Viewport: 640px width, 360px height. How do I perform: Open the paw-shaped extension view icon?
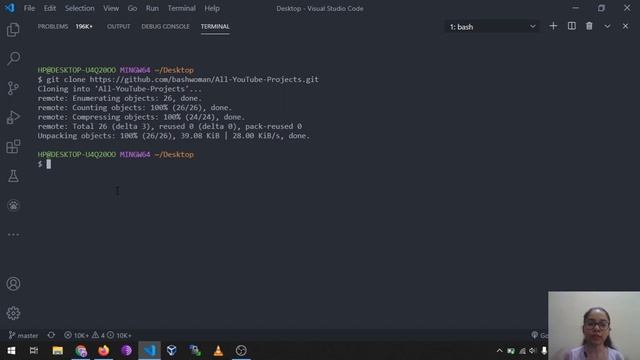point(13,205)
